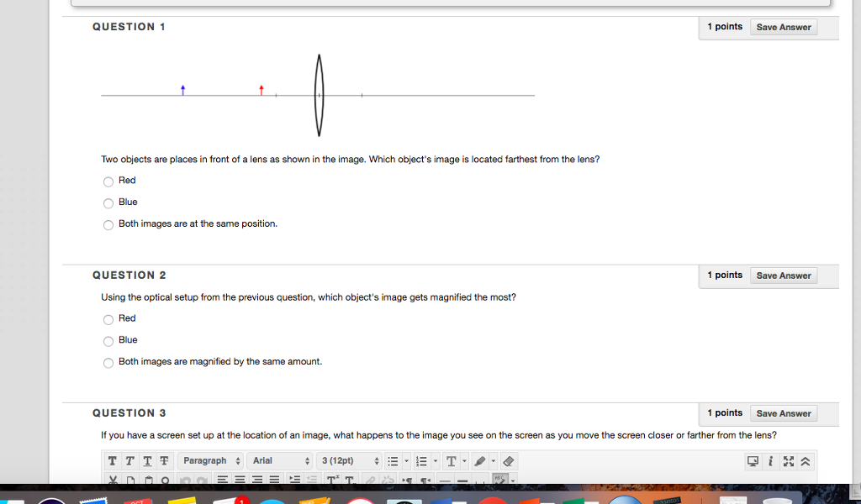This screenshot has height=504, width=861.
Task: Select 'Both images are at the same position'
Action: [x=108, y=225]
